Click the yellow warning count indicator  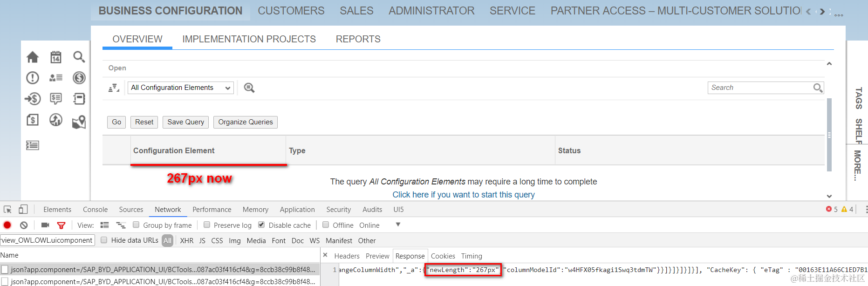click(847, 210)
